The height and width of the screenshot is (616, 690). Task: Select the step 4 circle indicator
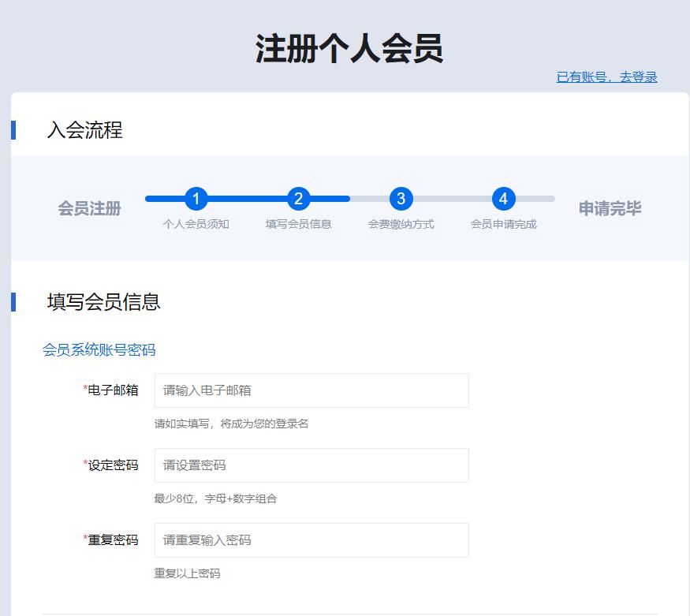(503, 199)
